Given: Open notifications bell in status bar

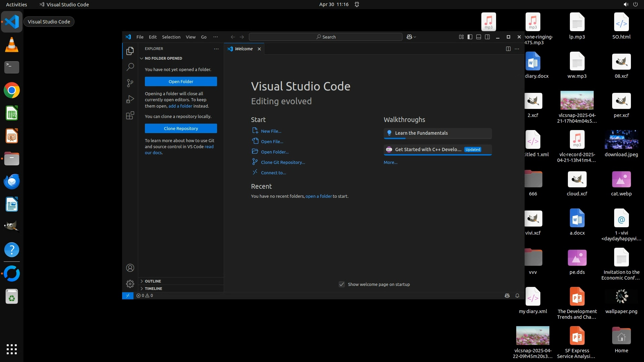Looking at the screenshot, I should (x=517, y=296).
